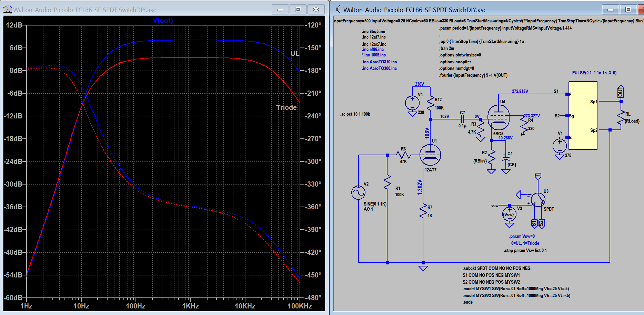Click the 10.268V cathode voltage label

(505, 138)
